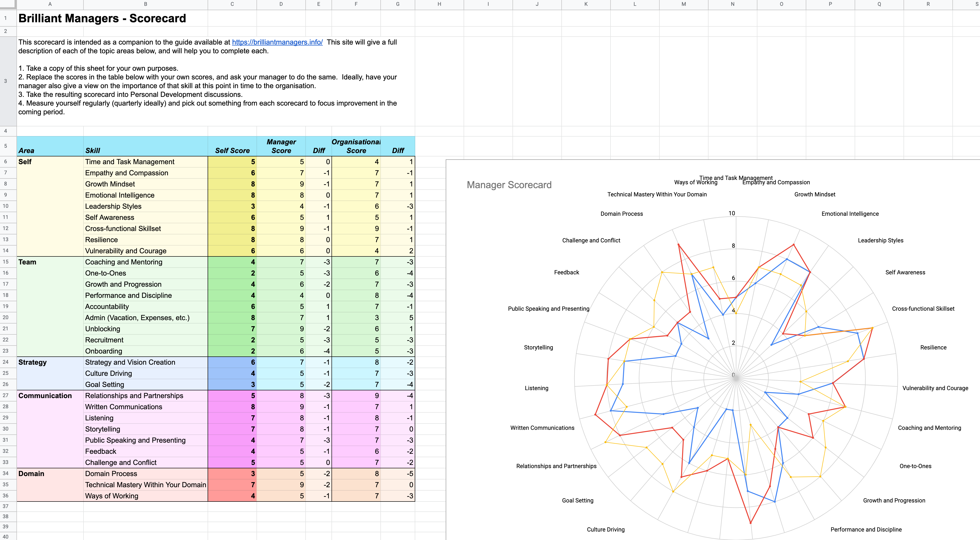This screenshot has width=980, height=540.
Task: Select 'Admin (Vacation, Expenses, etc.)' cell
Action: (x=145, y=318)
